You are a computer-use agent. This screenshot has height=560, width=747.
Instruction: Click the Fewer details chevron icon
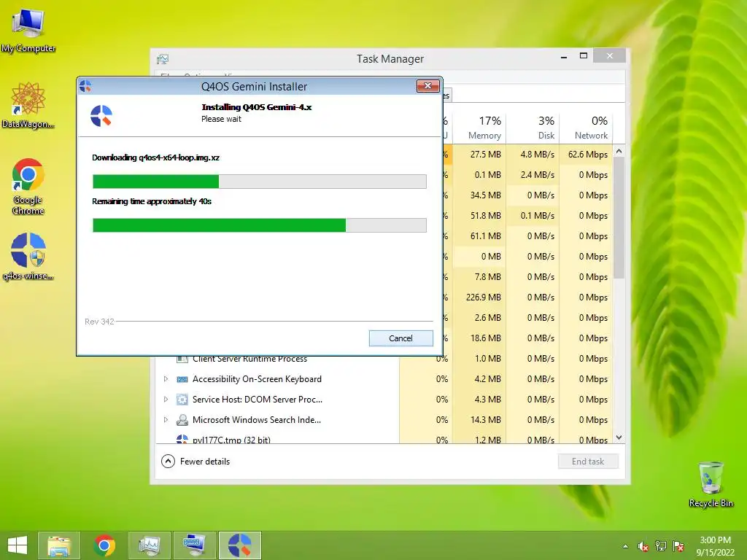168,462
